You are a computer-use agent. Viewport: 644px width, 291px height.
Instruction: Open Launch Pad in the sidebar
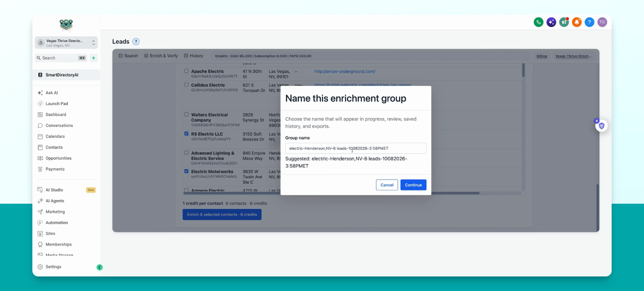point(57,103)
